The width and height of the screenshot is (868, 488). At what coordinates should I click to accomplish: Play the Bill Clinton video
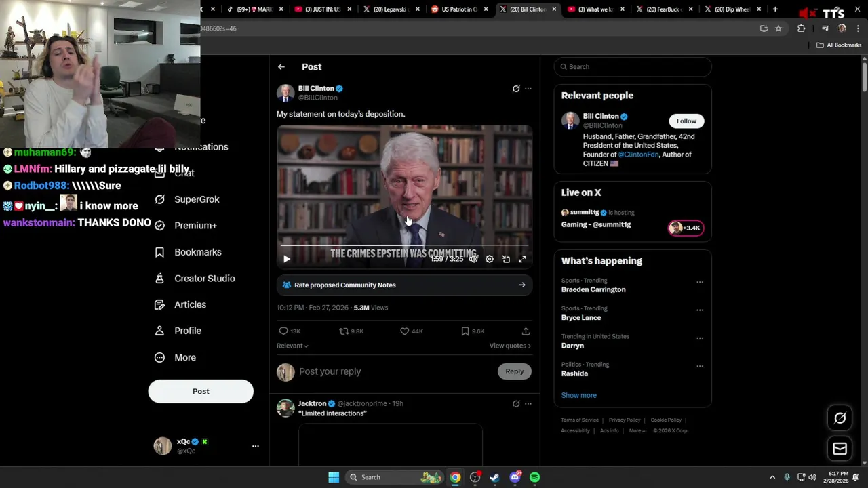coord(286,259)
